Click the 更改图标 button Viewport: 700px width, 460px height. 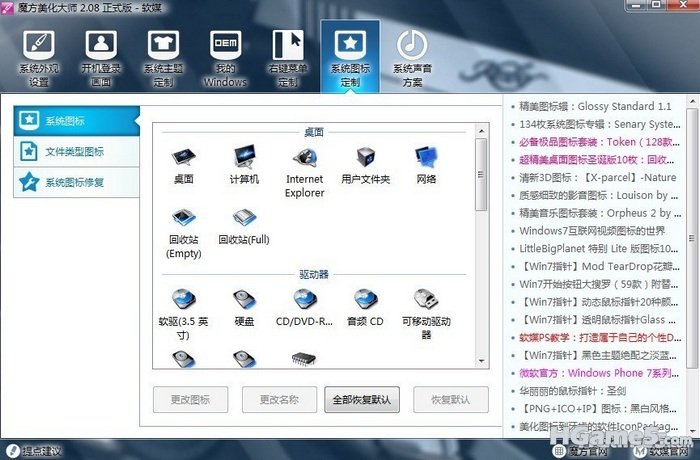[191, 400]
